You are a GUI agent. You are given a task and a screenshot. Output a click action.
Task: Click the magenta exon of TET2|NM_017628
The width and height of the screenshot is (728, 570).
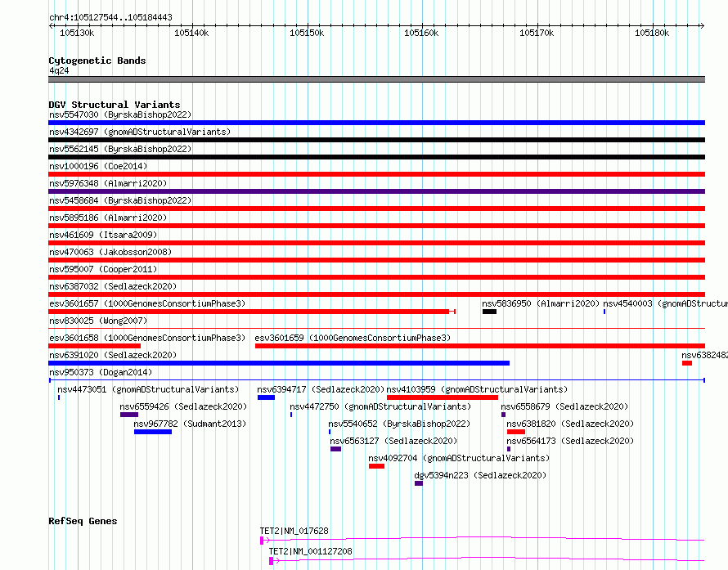pyautogui.click(x=262, y=541)
